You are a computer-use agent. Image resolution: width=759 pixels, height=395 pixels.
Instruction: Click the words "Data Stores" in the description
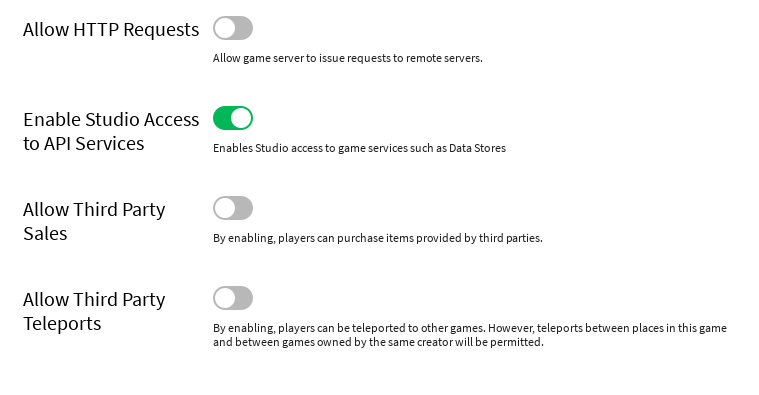pyautogui.click(x=477, y=148)
